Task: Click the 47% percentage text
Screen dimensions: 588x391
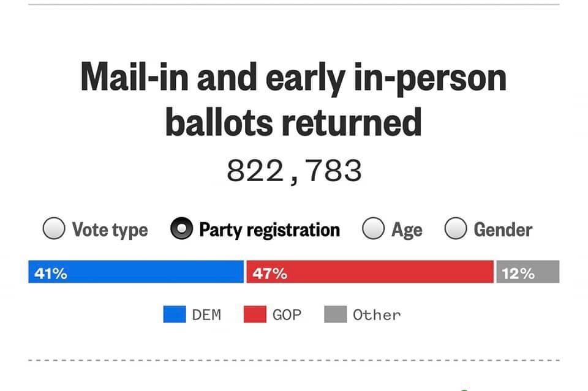Action: 269,274
